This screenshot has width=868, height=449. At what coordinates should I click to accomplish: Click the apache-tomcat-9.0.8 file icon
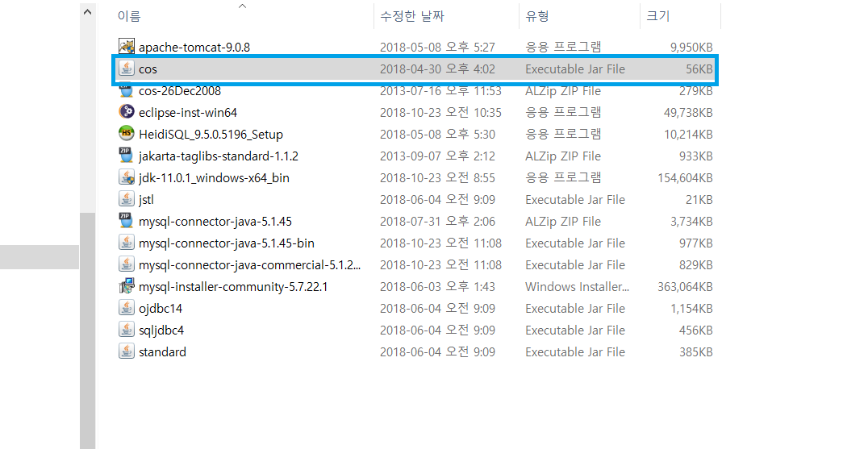click(x=126, y=47)
